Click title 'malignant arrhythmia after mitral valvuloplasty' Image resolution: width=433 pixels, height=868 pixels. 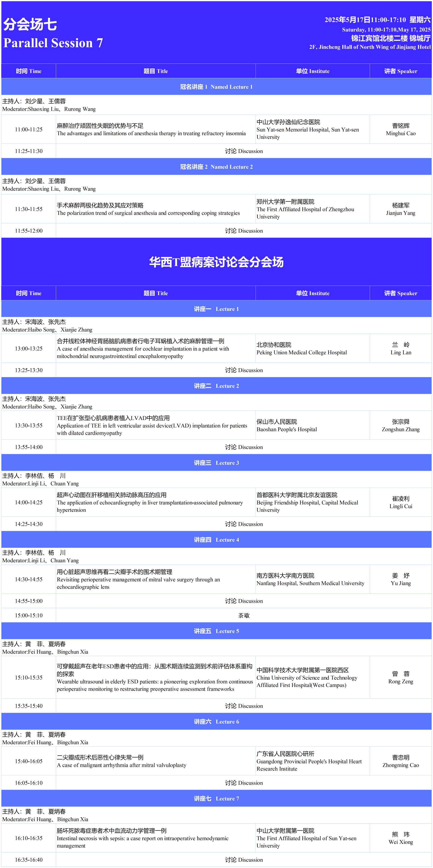click(x=121, y=765)
